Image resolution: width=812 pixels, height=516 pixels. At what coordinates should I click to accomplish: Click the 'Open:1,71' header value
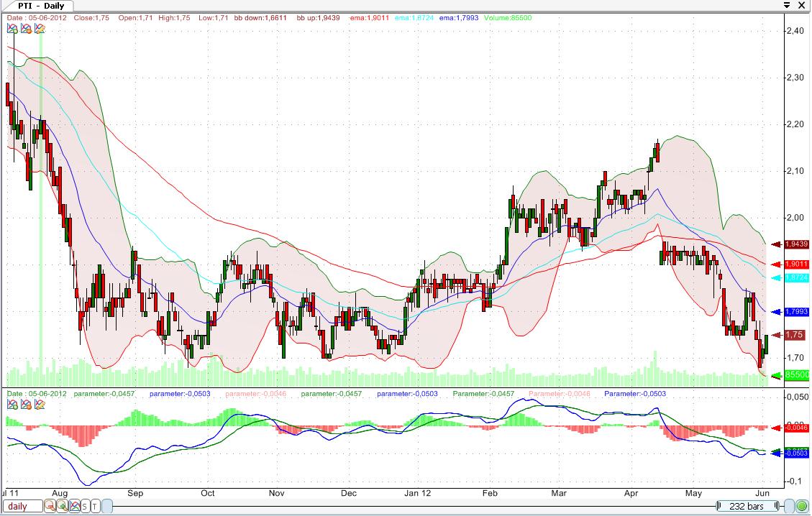pos(136,17)
